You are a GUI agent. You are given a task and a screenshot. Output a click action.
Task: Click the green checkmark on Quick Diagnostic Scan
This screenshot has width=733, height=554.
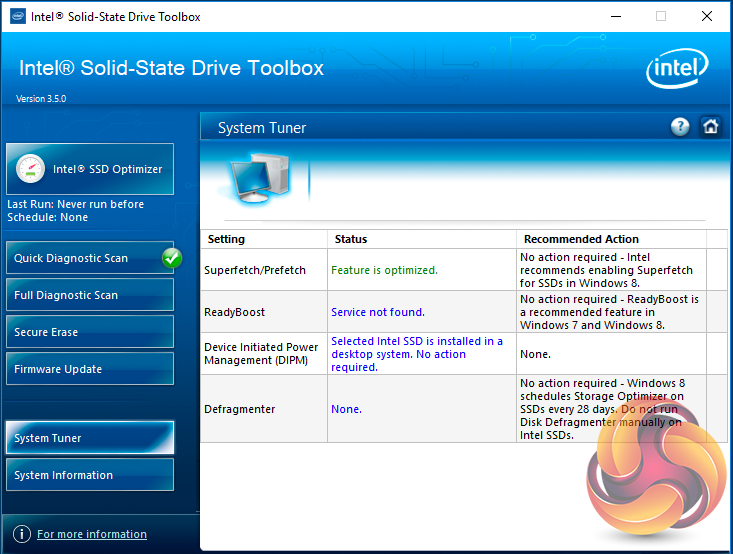(171, 258)
